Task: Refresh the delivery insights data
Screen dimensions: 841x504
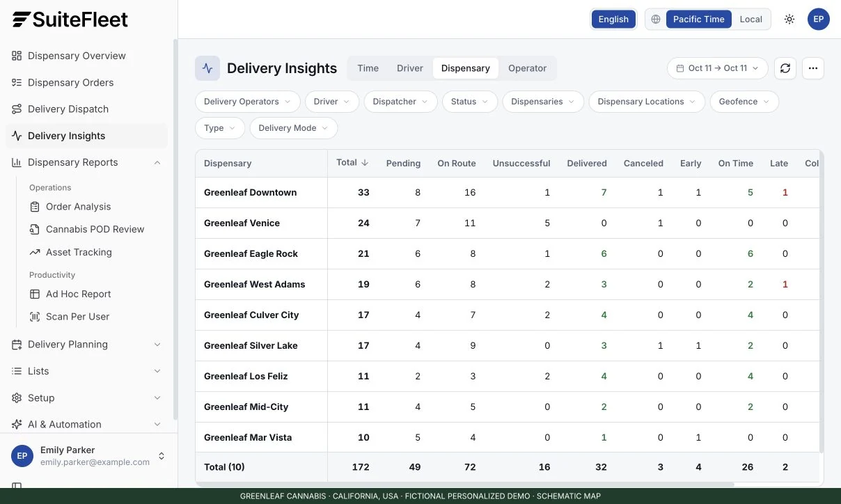Action: click(x=785, y=68)
